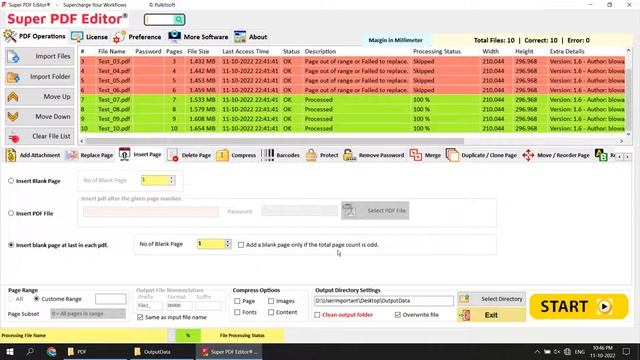
Task: Click file name Test_10.pdf
Action: coord(114,128)
